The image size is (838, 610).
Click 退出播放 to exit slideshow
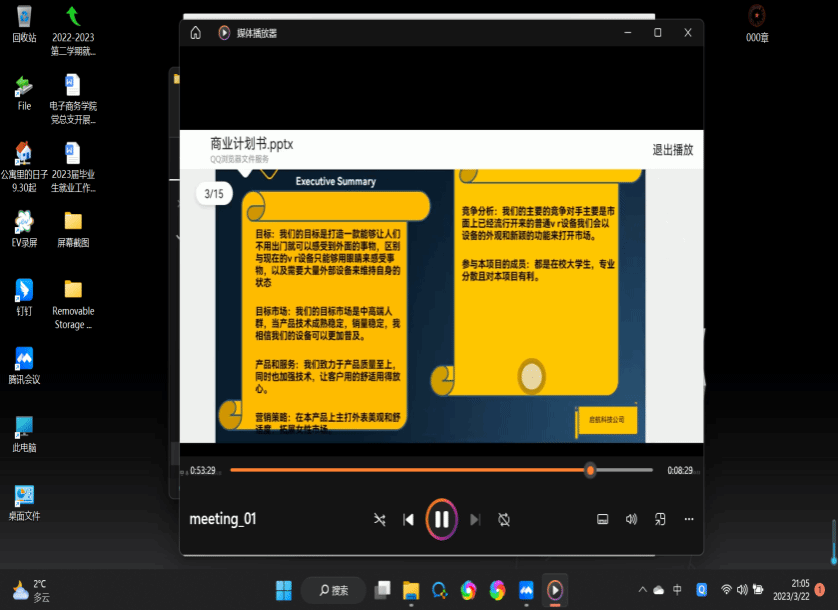(x=672, y=150)
